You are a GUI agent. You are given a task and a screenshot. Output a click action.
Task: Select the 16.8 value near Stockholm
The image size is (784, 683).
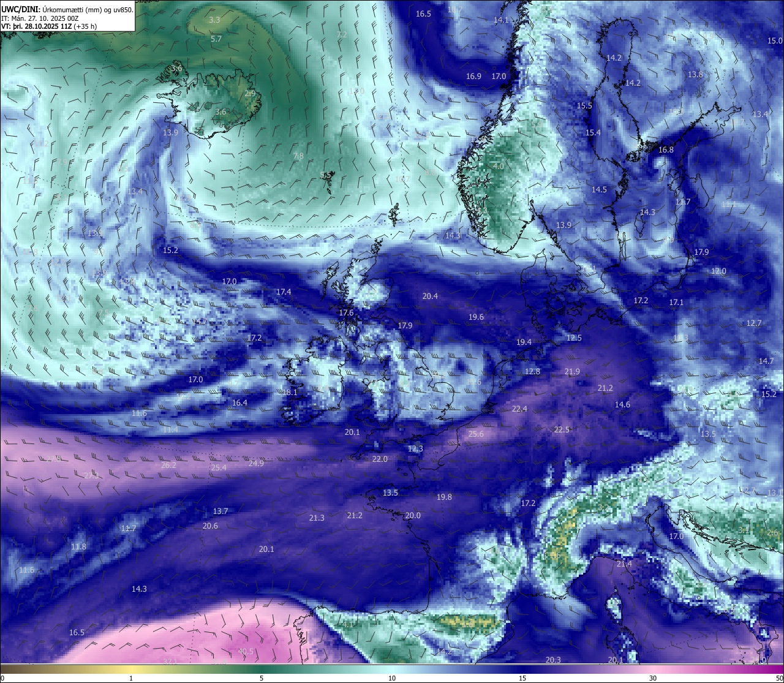point(666,150)
